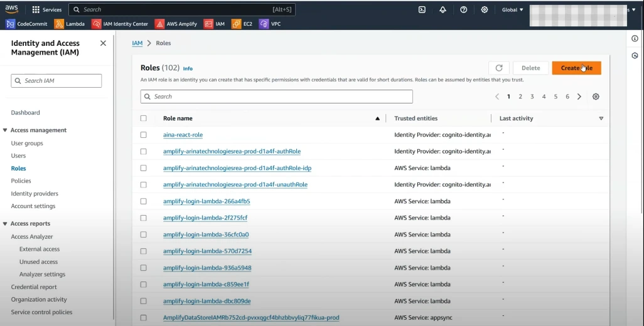The height and width of the screenshot is (326, 644).
Task: Close the IAM navigation panel
Action: (x=103, y=43)
